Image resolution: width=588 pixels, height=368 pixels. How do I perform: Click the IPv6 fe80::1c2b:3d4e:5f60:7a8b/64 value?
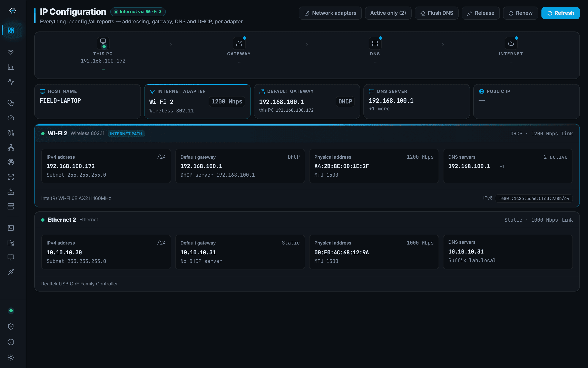coord(534,198)
